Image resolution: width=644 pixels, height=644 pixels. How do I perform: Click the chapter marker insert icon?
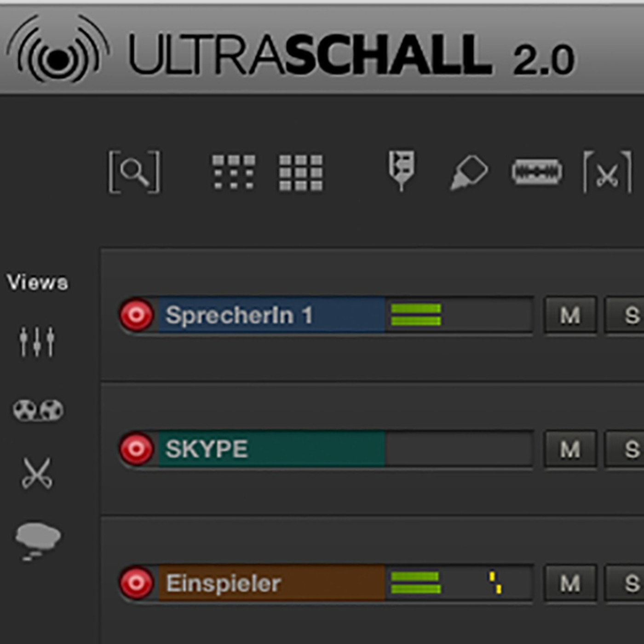point(401,169)
